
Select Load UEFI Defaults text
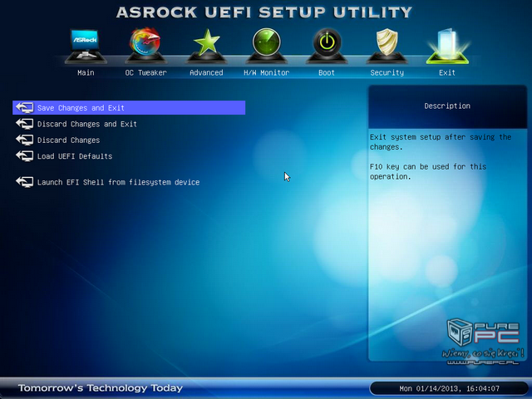pos(75,156)
